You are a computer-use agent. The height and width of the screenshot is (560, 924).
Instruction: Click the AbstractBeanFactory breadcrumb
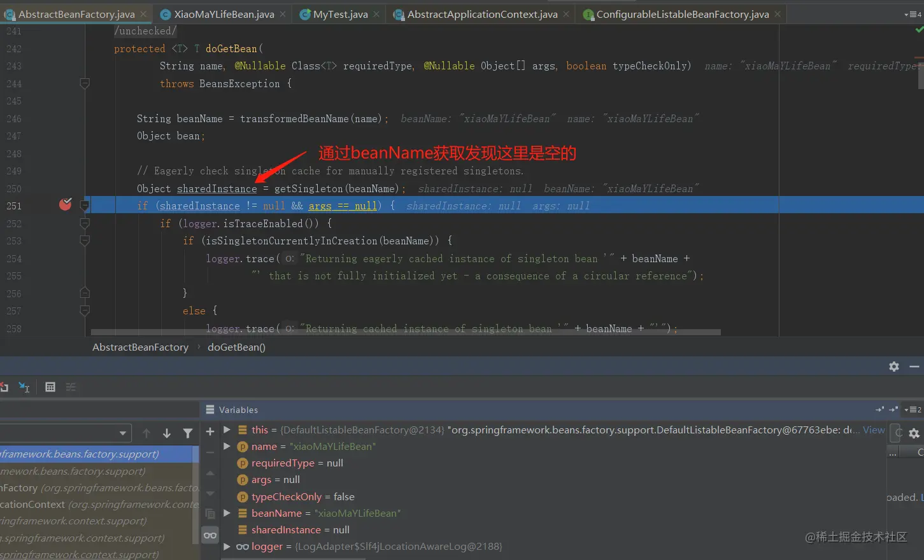click(x=140, y=347)
